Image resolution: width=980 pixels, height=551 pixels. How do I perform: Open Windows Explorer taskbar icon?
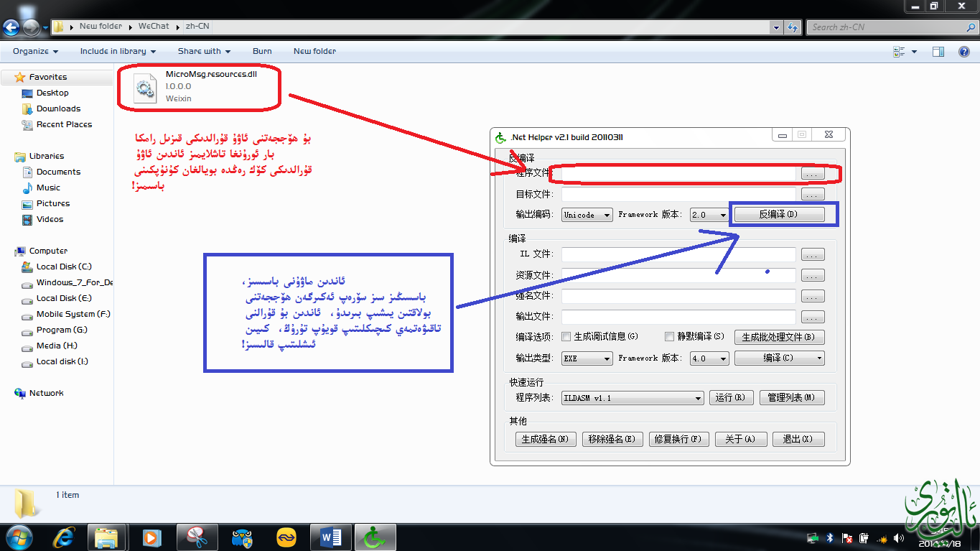(x=106, y=537)
